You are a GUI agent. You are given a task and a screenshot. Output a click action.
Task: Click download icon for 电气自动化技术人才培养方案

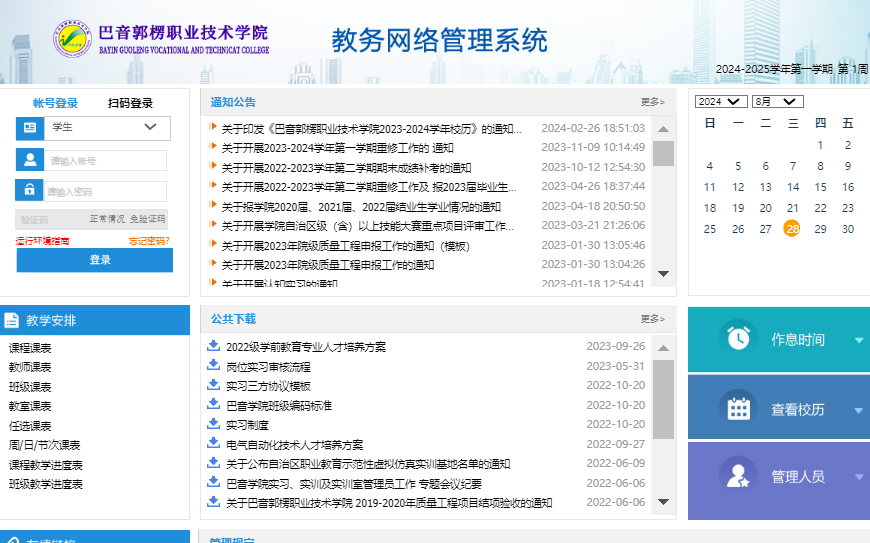click(x=214, y=443)
